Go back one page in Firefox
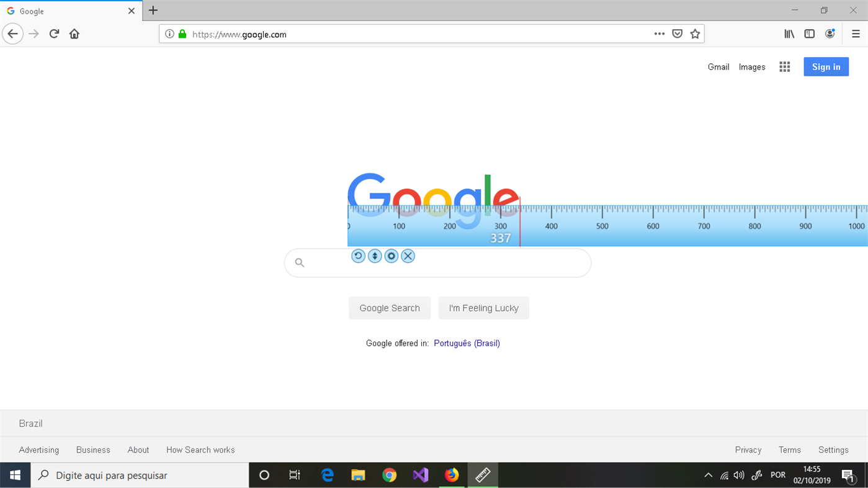 point(13,34)
